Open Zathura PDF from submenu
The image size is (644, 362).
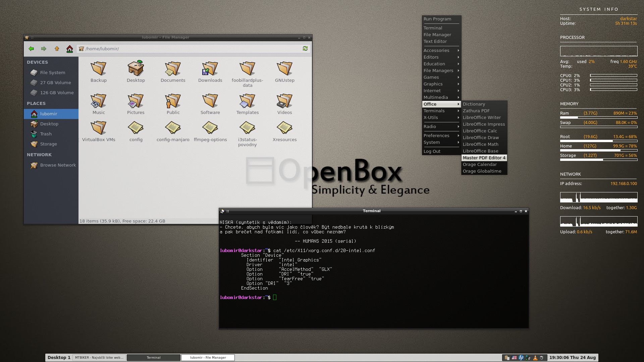[x=484, y=111]
